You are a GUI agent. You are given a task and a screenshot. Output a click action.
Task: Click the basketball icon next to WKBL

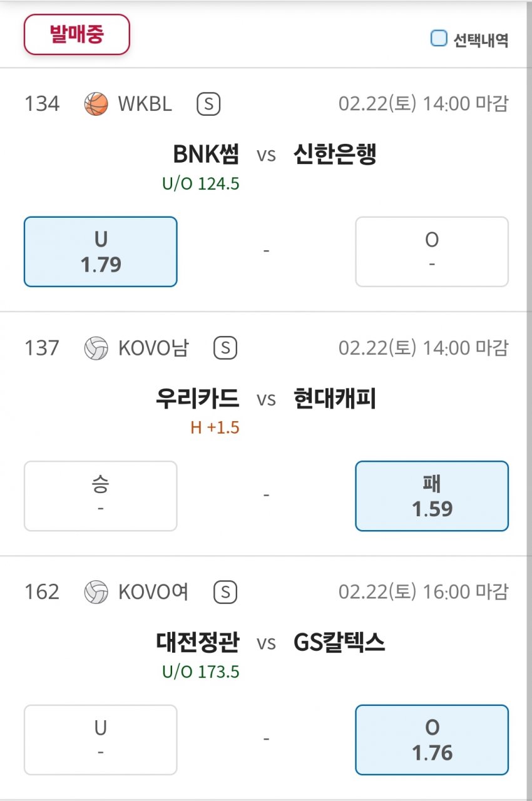(96, 104)
